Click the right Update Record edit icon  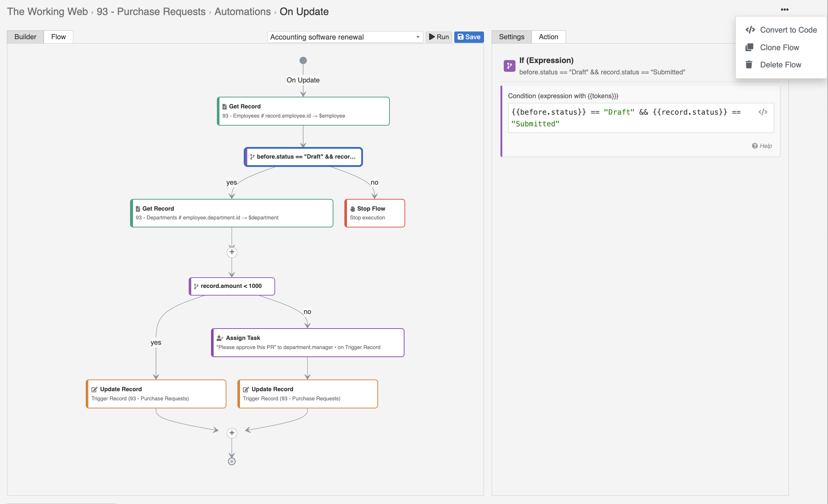(x=246, y=389)
